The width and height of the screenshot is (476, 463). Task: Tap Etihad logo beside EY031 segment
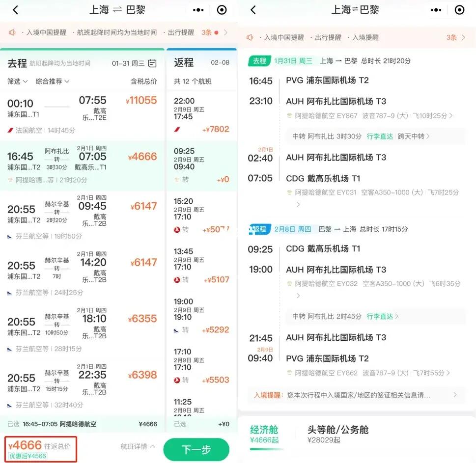289,192
